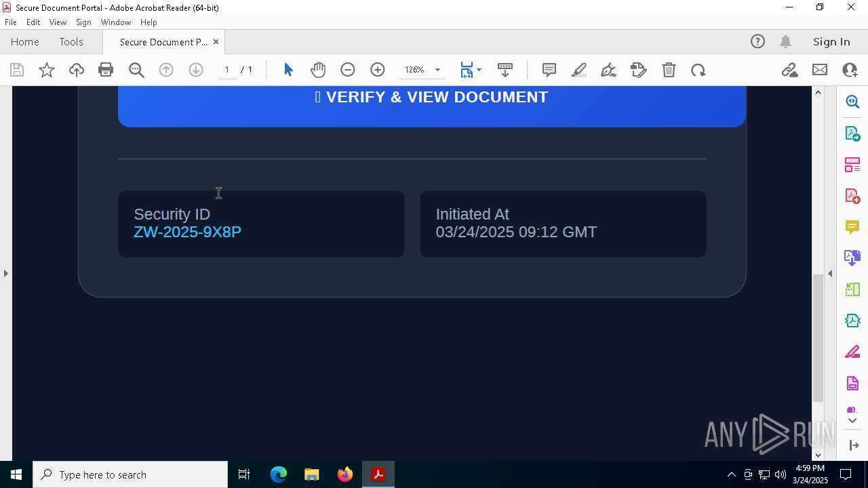Screen dimensions: 868x488
Task: Delete page using trash icon
Action: [x=669, y=70]
